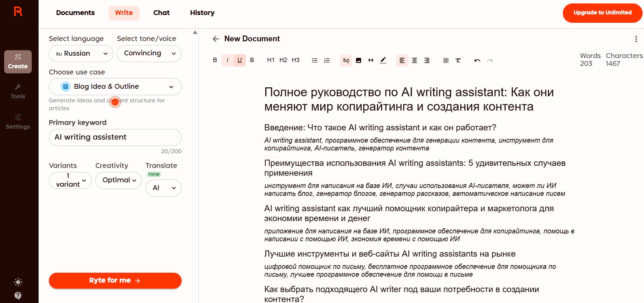Align text to the right
The height and width of the screenshot is (303, 644).
426,60
